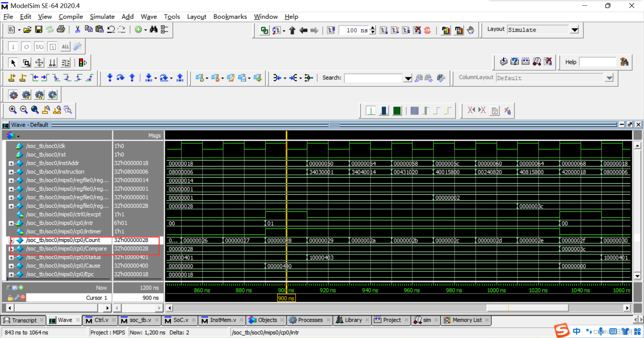Screen dimensions: 644x338
Task: Open the Compile menu
Action: tap(71, 16)
